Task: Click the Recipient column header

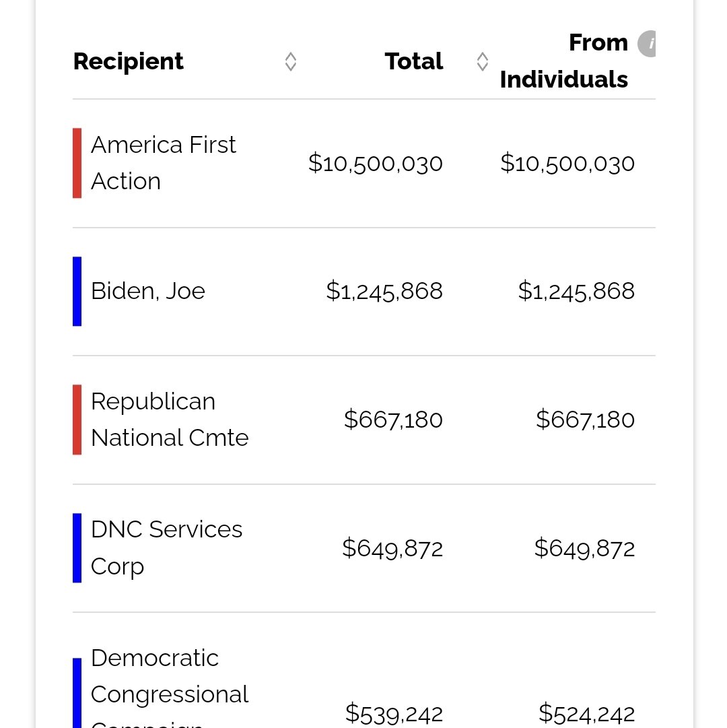Action: click(128, 61)
